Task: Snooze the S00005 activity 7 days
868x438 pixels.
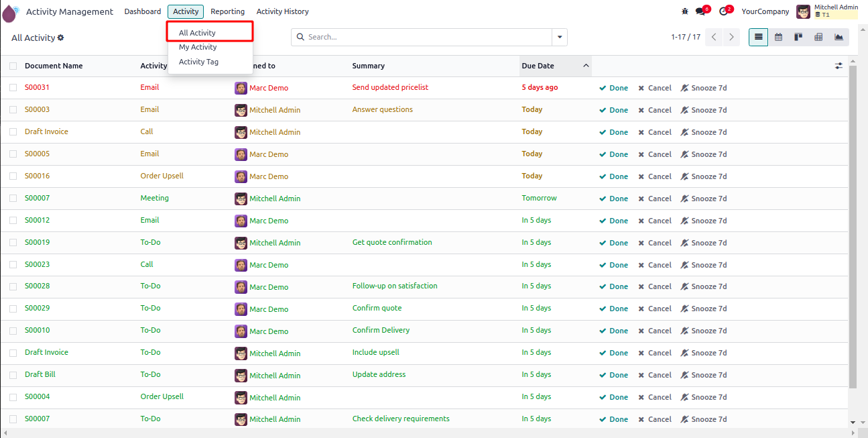Action: 704,154
